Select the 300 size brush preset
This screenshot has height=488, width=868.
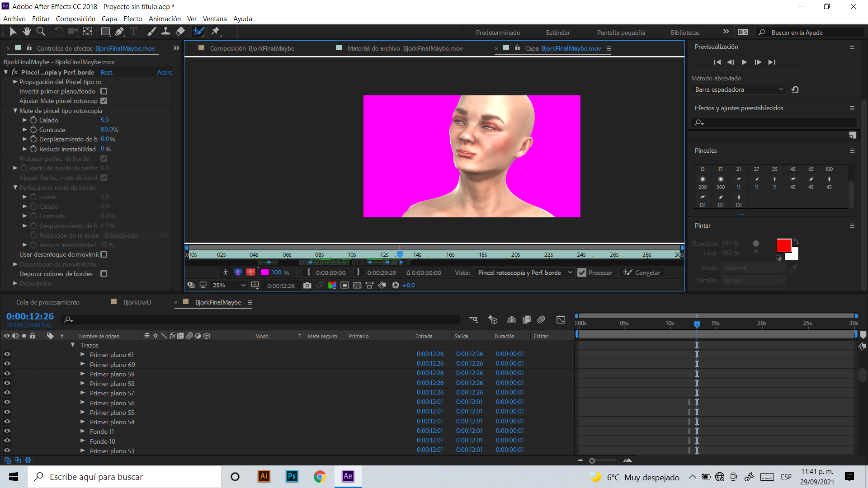click(720, 183)
